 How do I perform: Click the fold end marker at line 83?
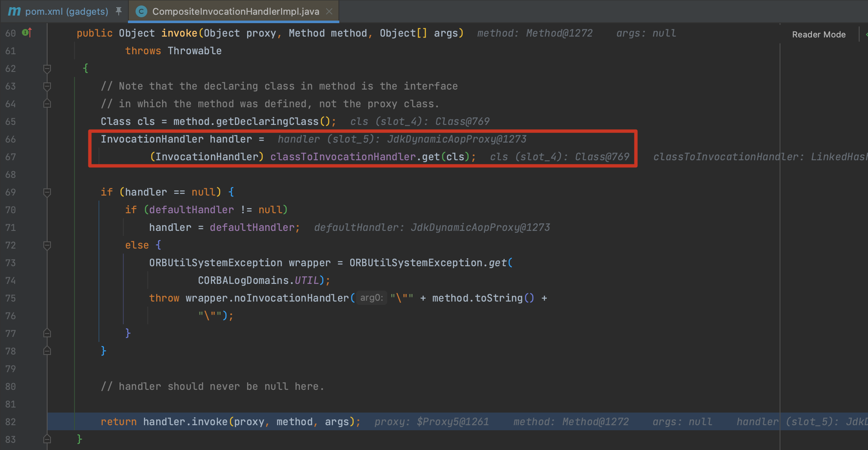(47, 439)
